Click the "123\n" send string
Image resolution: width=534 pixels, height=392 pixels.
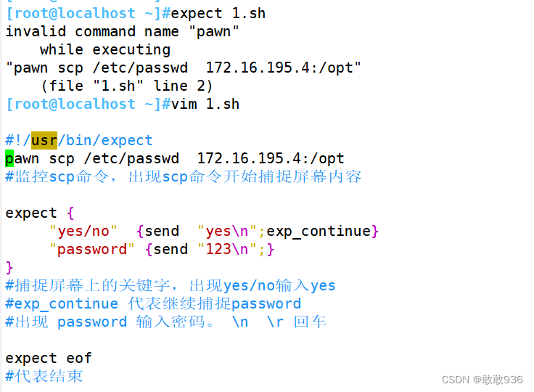pos(227,249)
